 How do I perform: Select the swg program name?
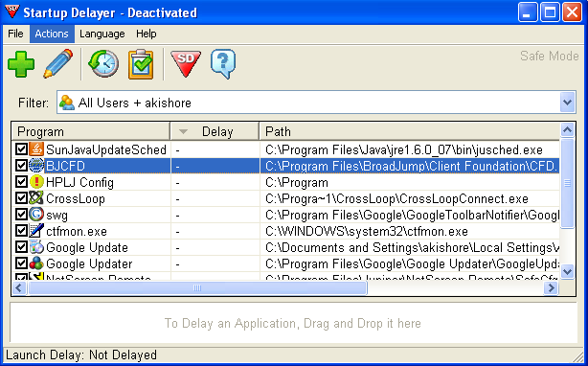pyautogui.click(x=57, y=216)
